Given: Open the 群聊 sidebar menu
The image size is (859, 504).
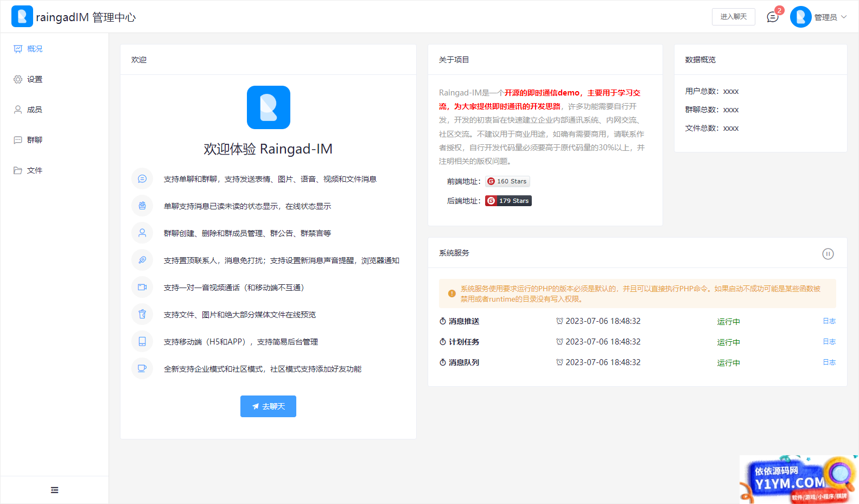Looking at the screenshot, I should (54, 140).
